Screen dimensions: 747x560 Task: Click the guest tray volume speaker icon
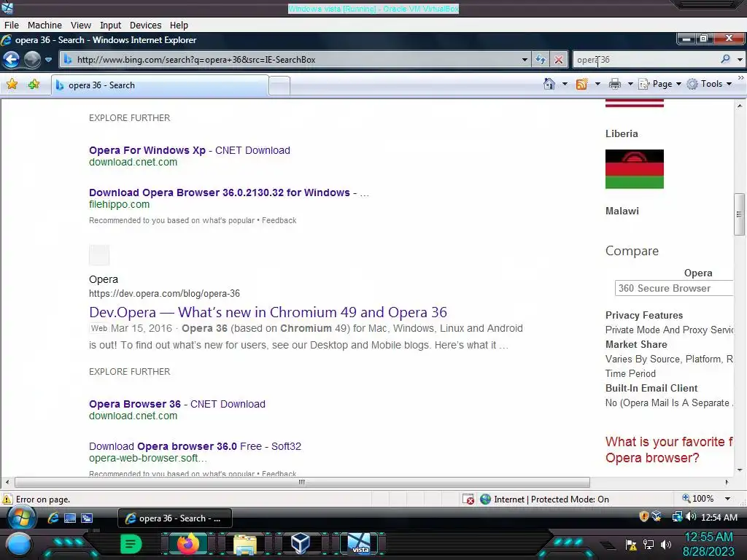(x=691, y=516)
